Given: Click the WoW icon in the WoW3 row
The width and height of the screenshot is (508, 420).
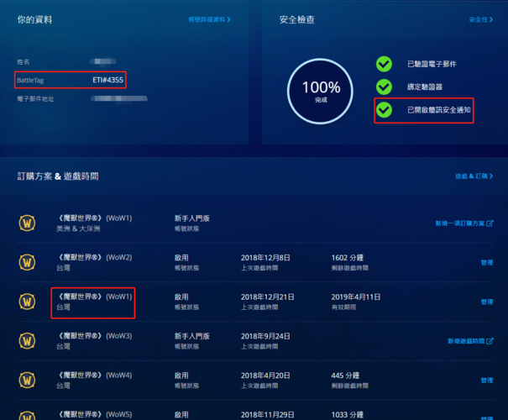Looking at the screenshot, I should click(27, 340).
